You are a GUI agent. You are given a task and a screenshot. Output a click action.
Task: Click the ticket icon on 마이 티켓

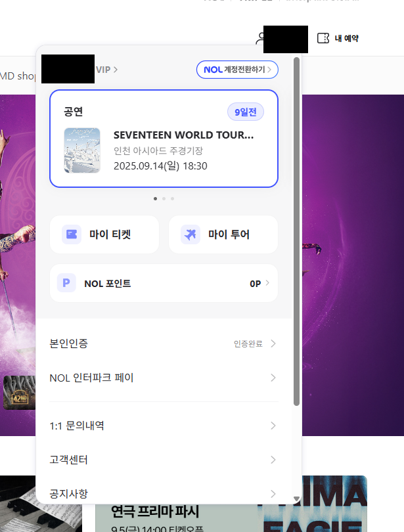[x=72, y=234]
